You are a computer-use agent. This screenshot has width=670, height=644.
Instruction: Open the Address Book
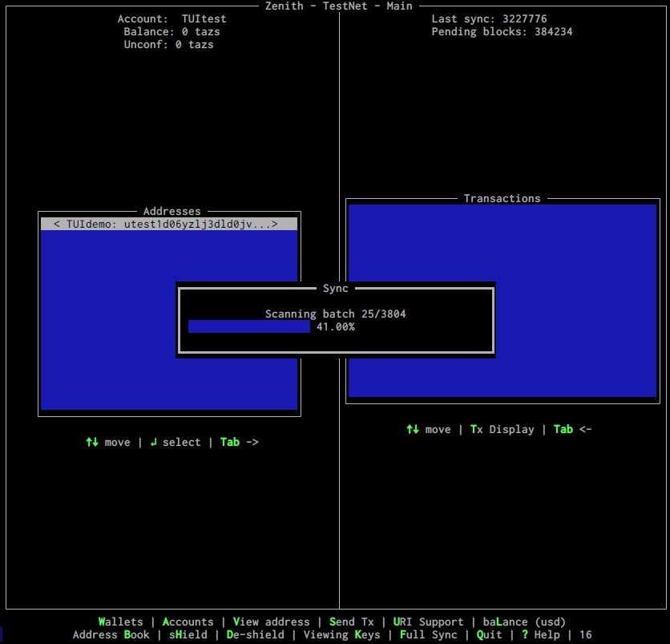(x=111, y=634)
